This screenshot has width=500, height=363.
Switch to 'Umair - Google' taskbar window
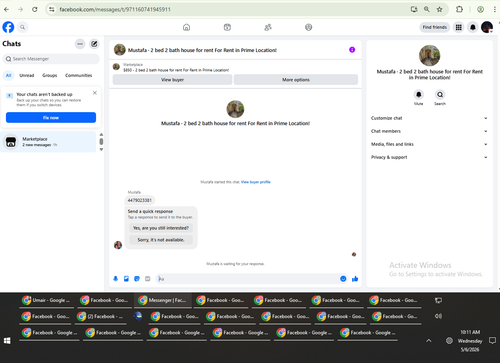point(46,300)
